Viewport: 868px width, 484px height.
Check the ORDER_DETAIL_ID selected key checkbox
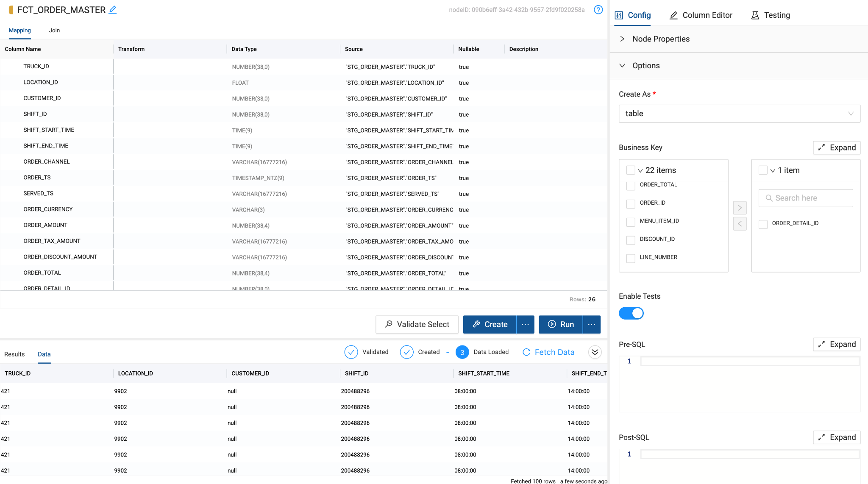763,224
